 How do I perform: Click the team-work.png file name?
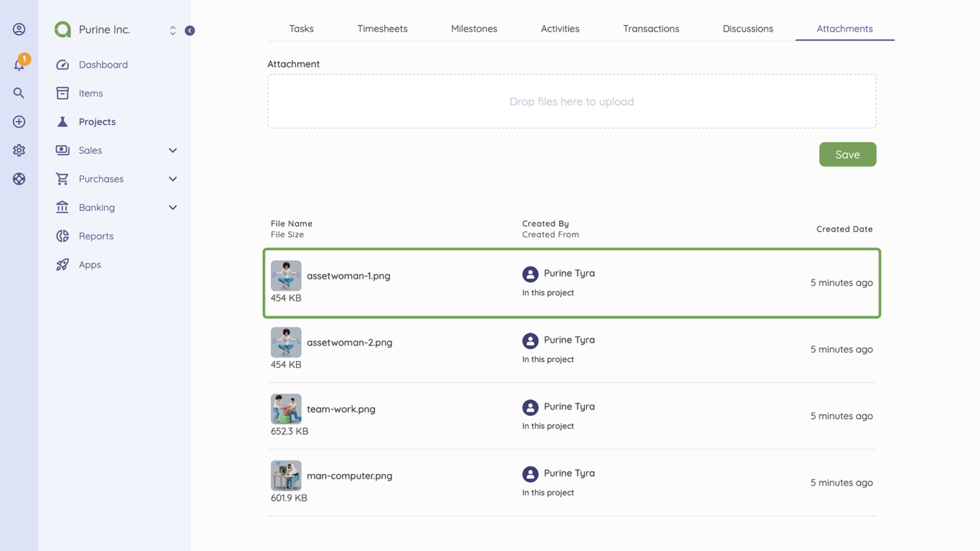tap(341, 409)
